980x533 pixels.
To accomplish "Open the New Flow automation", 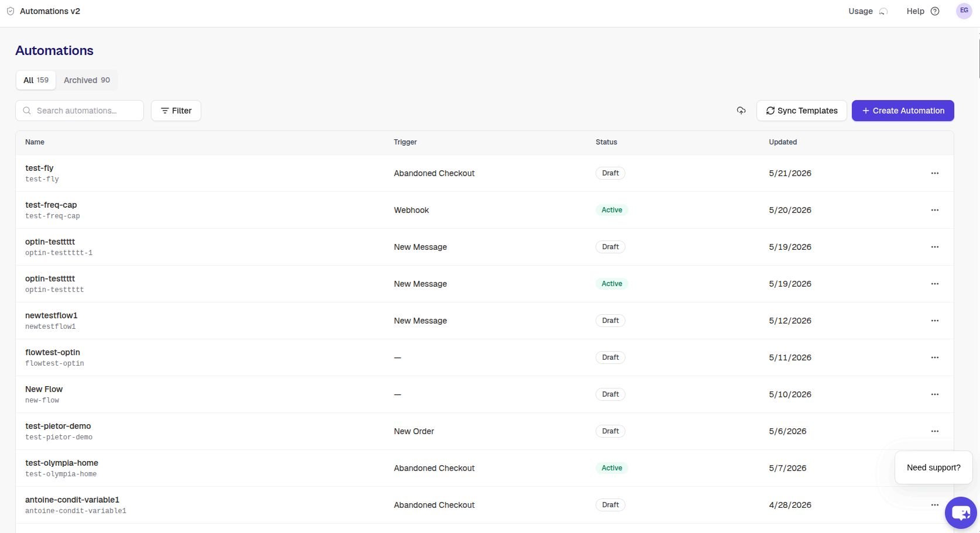I will click(x=44, y=389).
